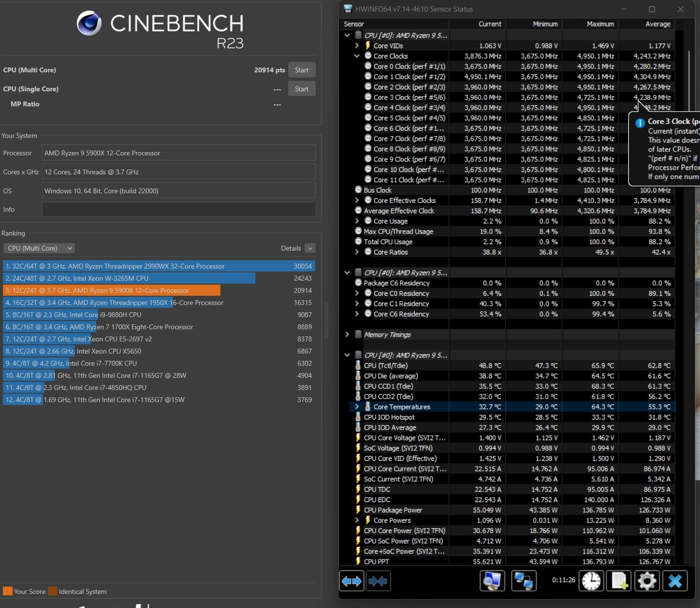Click the lightning icon beside CPU EDC
700x608 pixels.
pyautogui.click(x=358, y=500)
